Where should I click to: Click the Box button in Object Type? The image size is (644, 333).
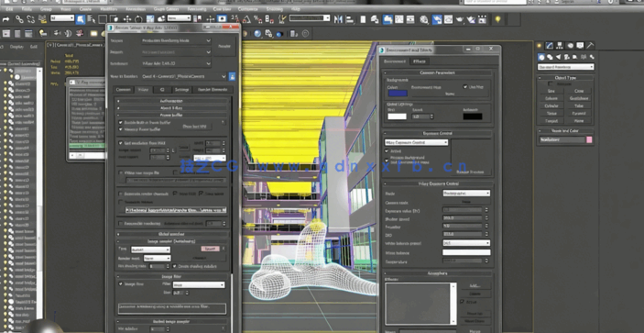[551, 91]
